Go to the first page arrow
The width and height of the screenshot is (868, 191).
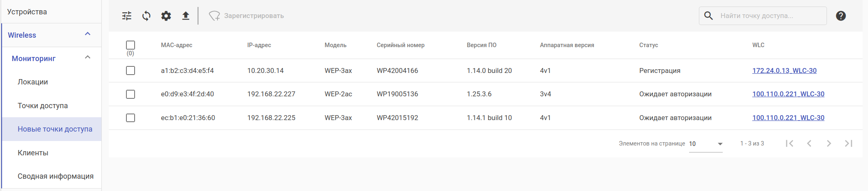789,143
